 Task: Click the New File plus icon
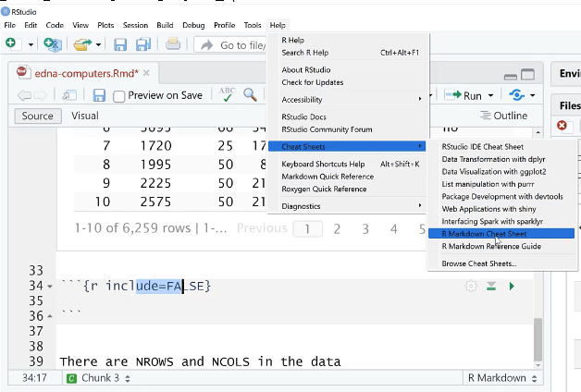[x=11, y=43]
